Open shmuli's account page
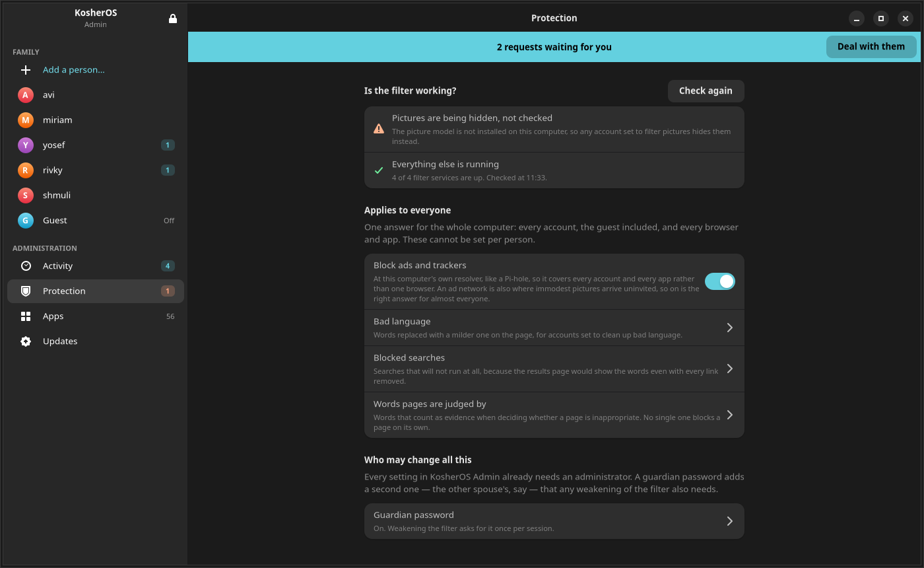Image resolution: width=924 pixels, height=568 pixels. pyautogui.click(x=96, y=195)
